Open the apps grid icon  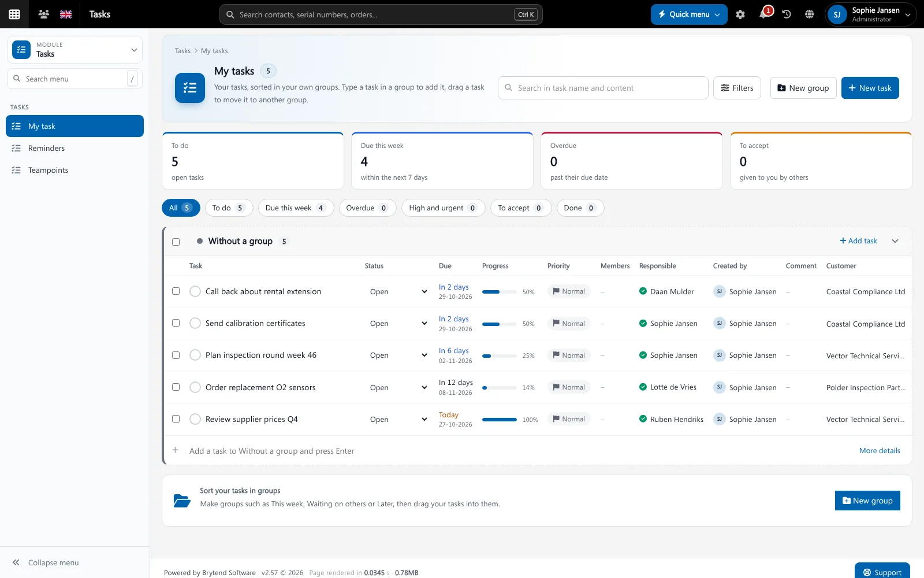pyautogui.click(x=14, y=14)
